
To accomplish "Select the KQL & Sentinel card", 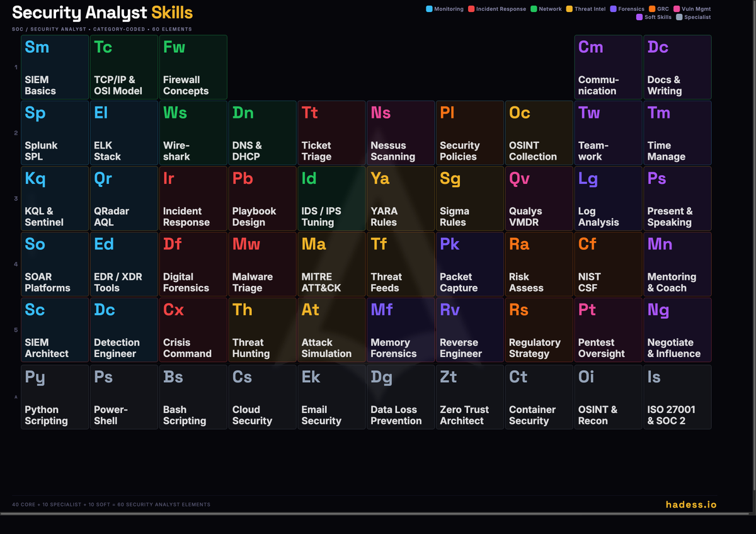I will coord(55,198).
